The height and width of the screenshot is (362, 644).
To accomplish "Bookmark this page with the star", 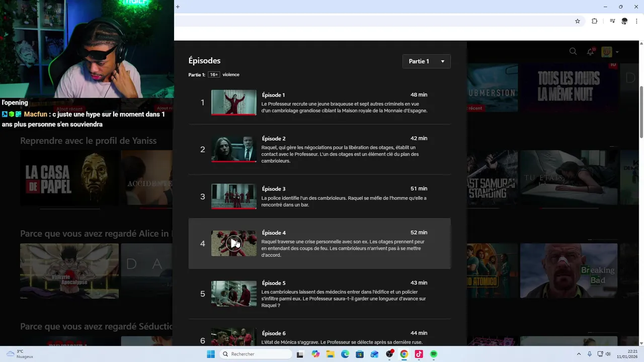I will [x=578, y=21].
